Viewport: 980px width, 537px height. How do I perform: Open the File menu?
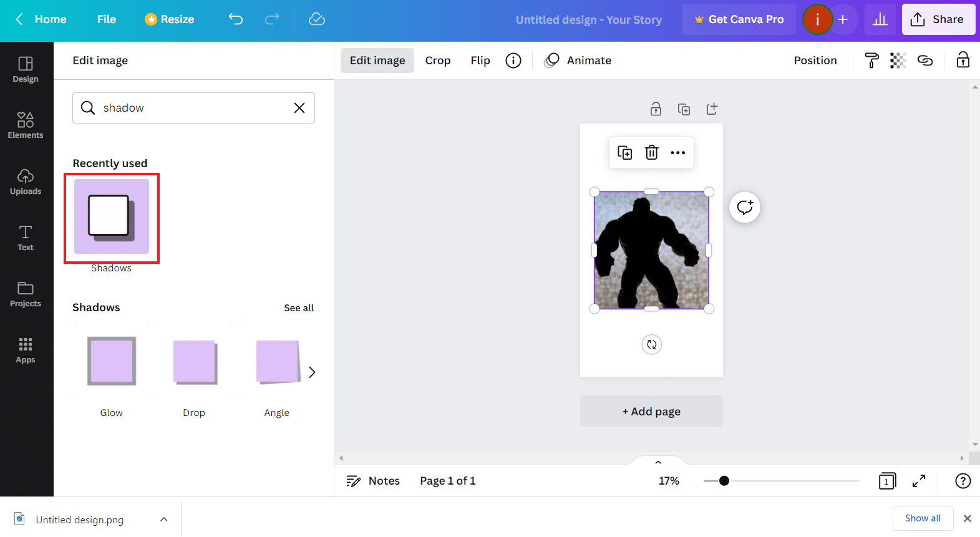pos(107,19)
